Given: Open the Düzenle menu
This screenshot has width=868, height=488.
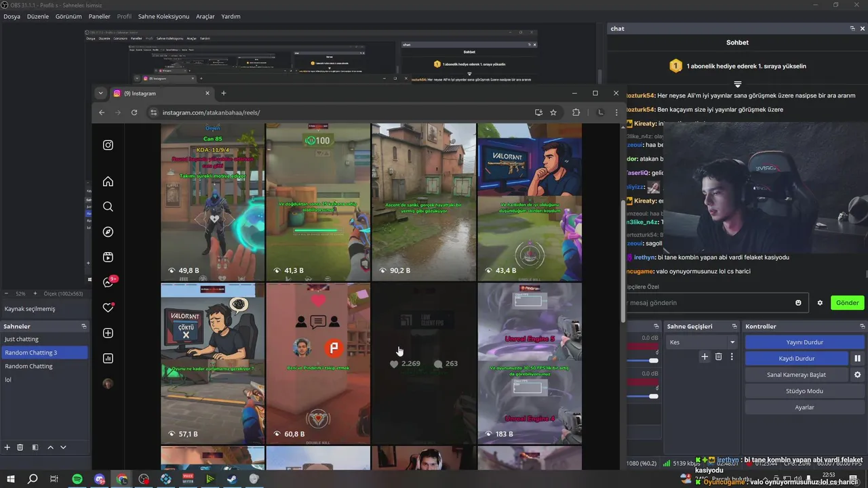Looking at the screenshot, I should pyautogui.click(x=38, y=16).
